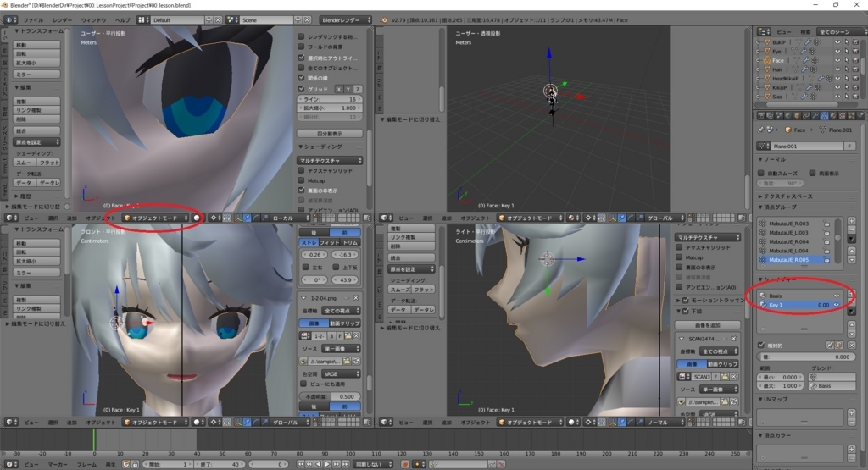Image resolution: width=868 pixels, height=470 pixels.
Task: Click the 移動 button in the top-left tool shelf
Action: pos(36,45)
